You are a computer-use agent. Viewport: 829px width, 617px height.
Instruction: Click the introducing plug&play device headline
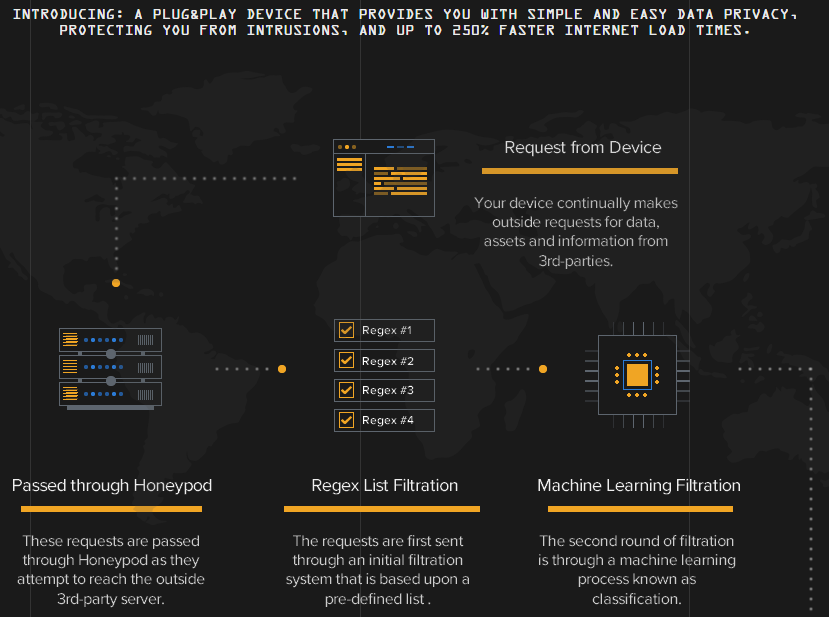[x=405, y=22]
